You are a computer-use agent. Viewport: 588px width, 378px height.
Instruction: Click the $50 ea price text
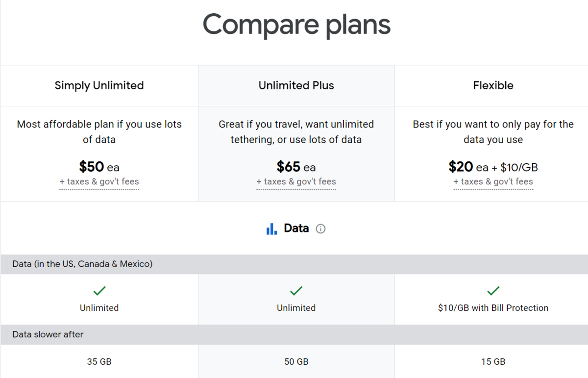pos(99,167)
